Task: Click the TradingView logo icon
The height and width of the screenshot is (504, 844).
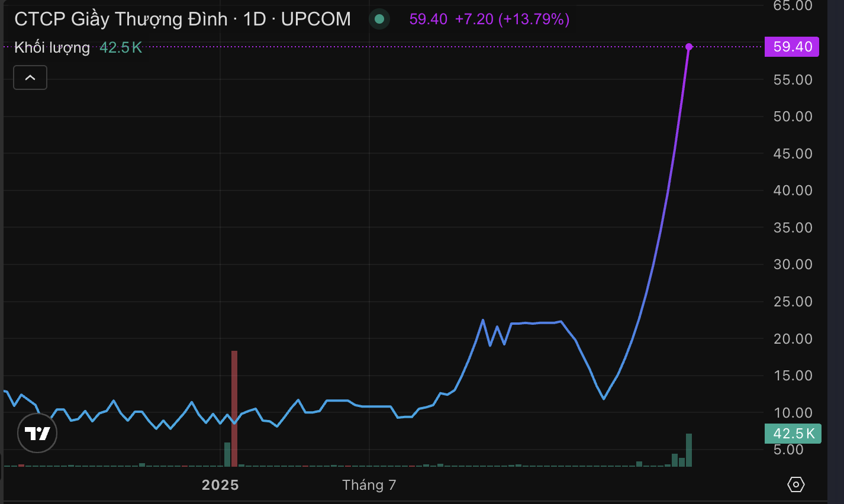Action: point(37,434)
